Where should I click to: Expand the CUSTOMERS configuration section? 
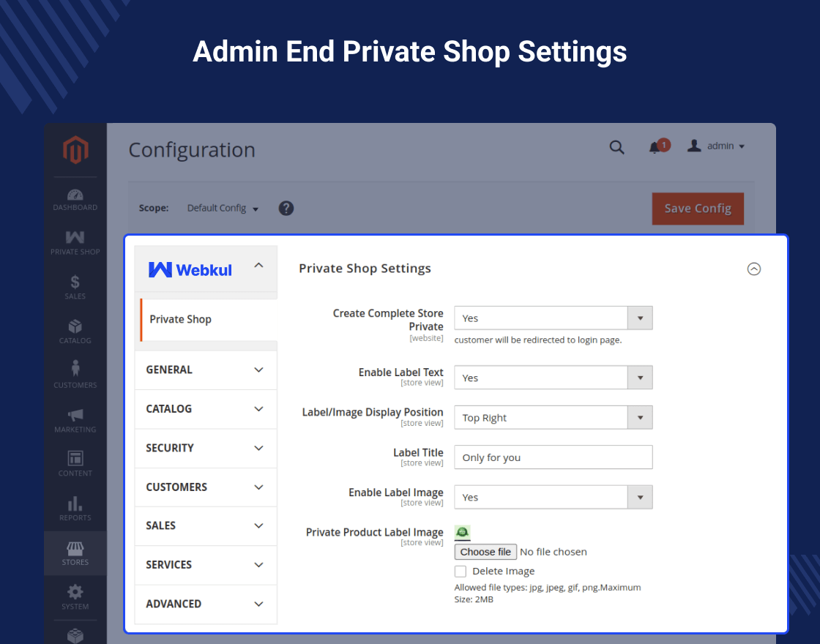tap(206, 487)
